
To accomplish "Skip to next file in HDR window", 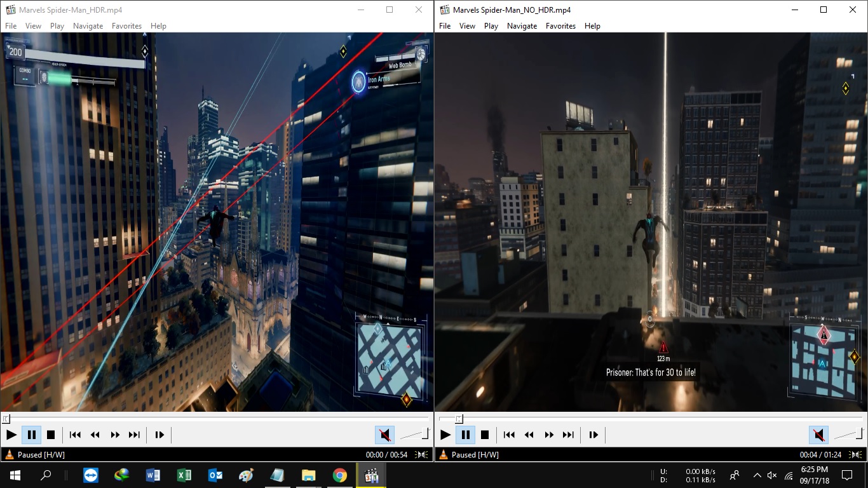I will click(x=134, y=435).
